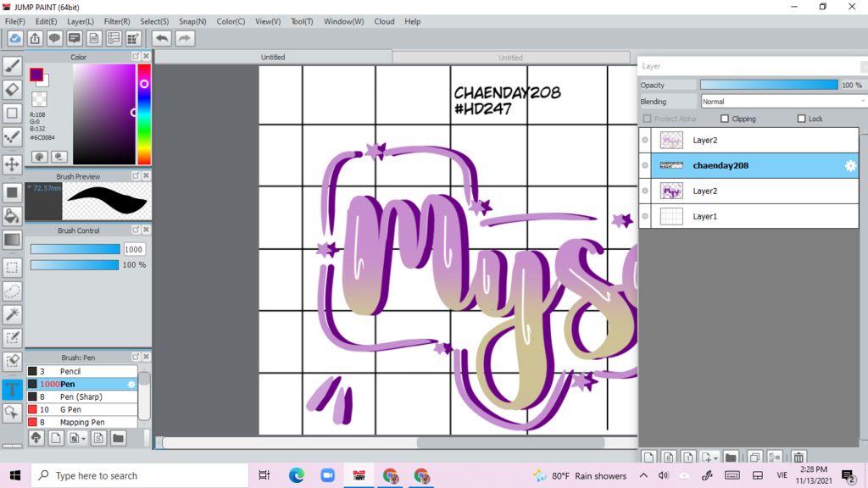Viewport: 868px width, 488px height.
Task: Add new brush with blank page icon
Action: coord(56,438)
